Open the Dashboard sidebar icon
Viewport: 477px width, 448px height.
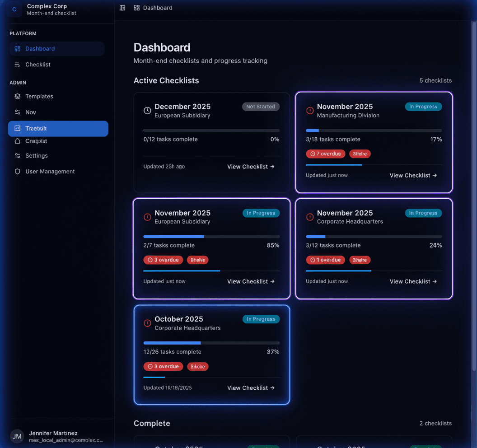(16, 48)
